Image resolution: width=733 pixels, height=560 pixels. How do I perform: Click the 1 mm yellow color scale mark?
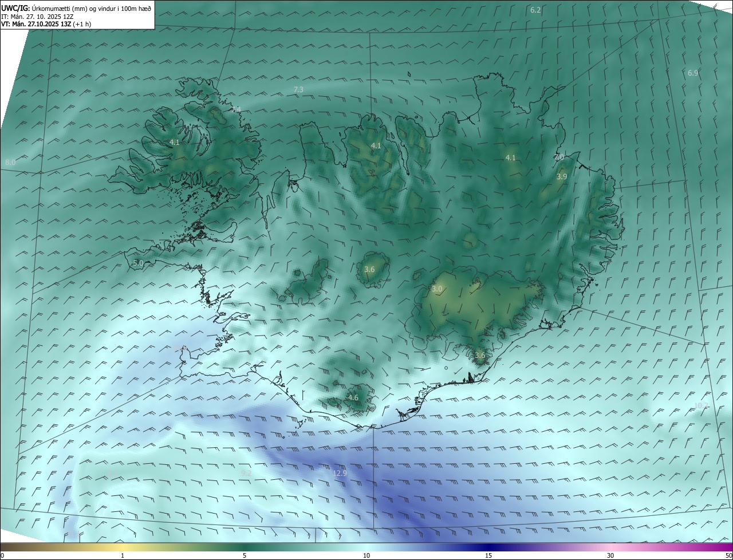click(123, 555)
